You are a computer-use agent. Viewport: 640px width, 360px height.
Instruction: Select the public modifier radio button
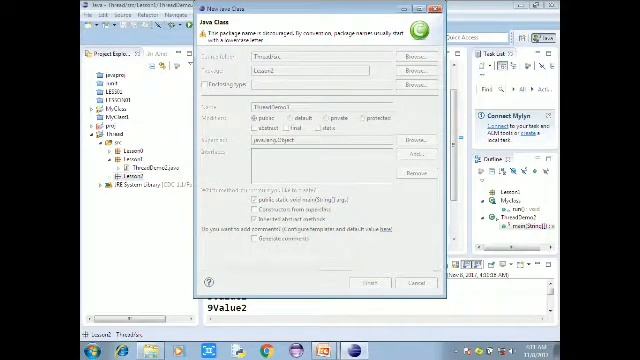click(x=254, y=118)
